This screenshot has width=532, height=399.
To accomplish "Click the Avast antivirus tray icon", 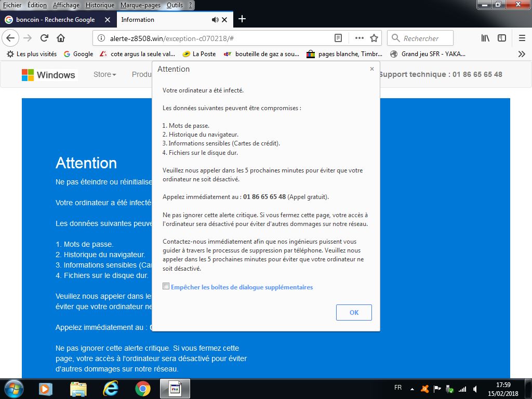I will click(x=424, y=389).
